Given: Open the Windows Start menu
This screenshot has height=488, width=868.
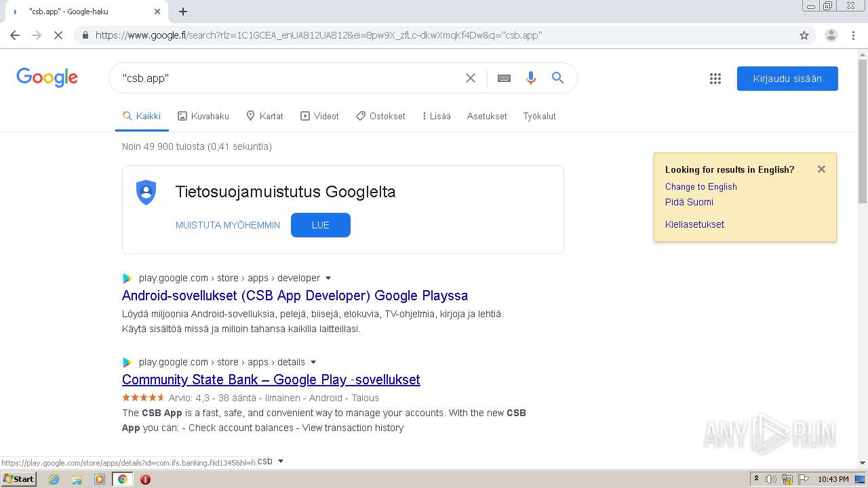Looking at the screenshot, I should click(x=19, y=479).
